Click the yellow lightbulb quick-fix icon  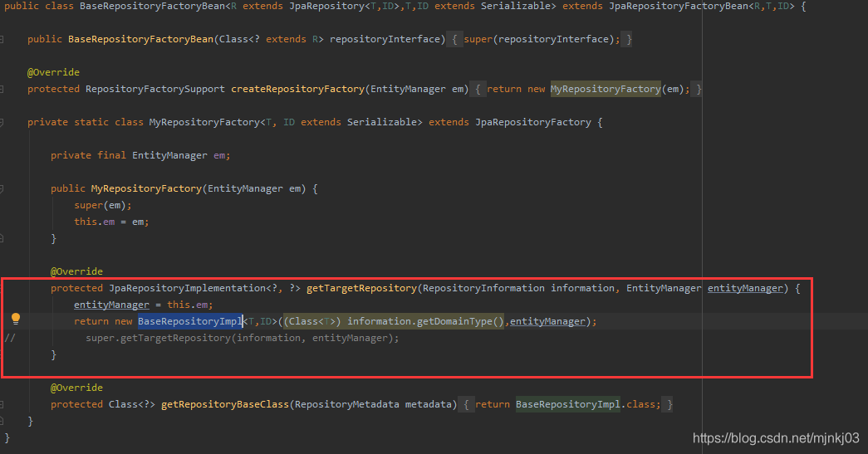pos(15,320)
